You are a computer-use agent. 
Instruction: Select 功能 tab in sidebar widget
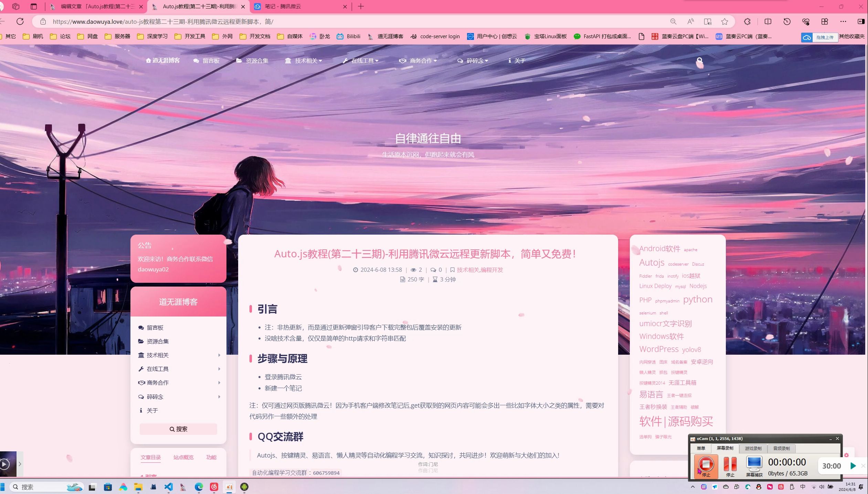(211, 457)
